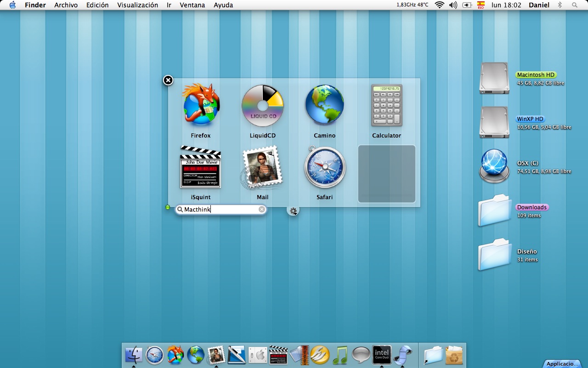Select the Diseño folder on the desktop

tap(494, 254)
